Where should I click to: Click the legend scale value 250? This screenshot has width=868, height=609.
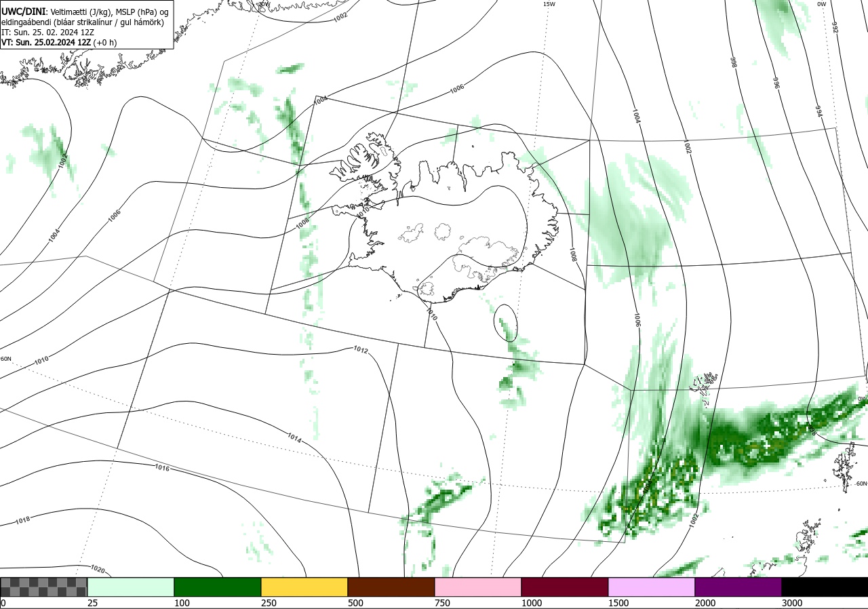[x=269, y=603]
